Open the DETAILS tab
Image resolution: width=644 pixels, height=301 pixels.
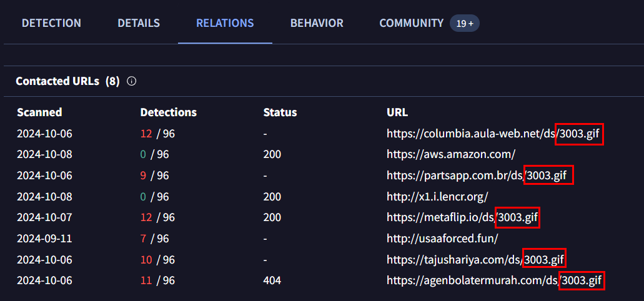tap(139, 23)
